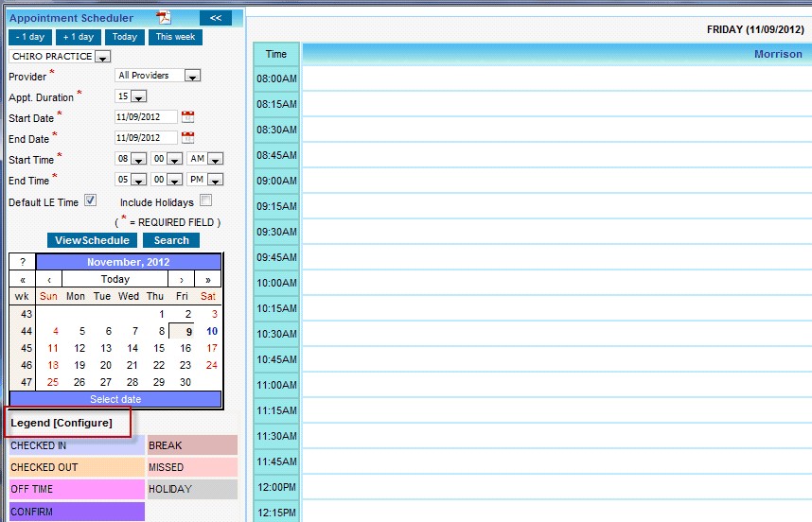This screenshot has width=812, height=522.
Task: Go to previous month with ‹ arrow
Action: point(49,279)
